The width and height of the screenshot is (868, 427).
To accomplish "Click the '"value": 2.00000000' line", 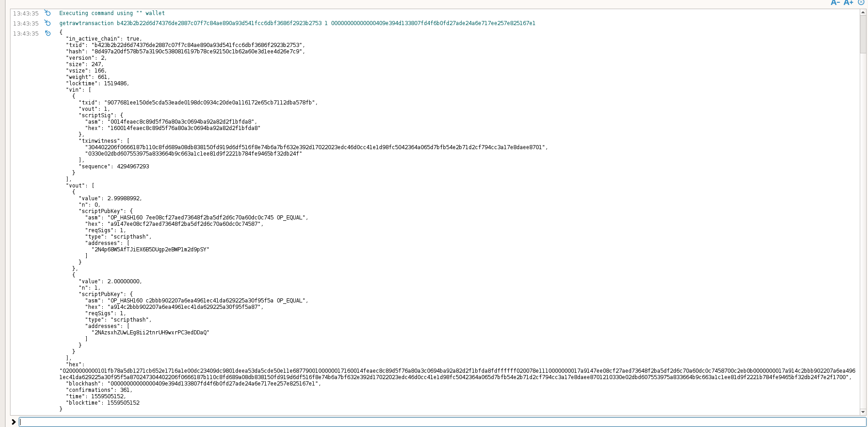I will coord(110,281).
